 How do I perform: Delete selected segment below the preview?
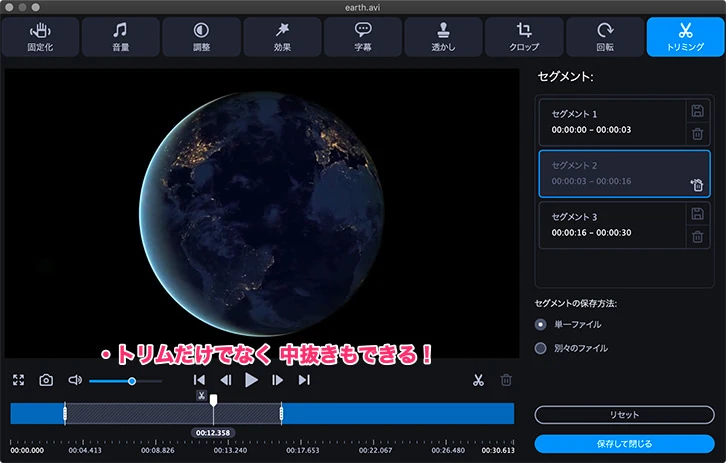pyautogui.click(x=506, y=380)
